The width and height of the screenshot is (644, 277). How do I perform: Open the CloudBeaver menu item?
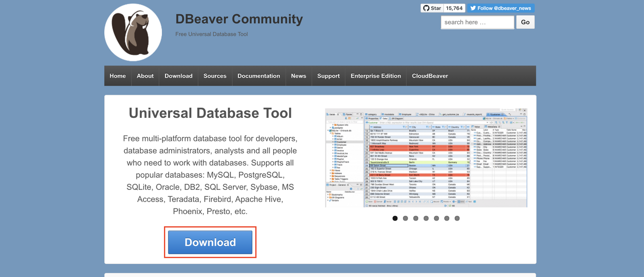pyautogui.click(x=430, y=76)
